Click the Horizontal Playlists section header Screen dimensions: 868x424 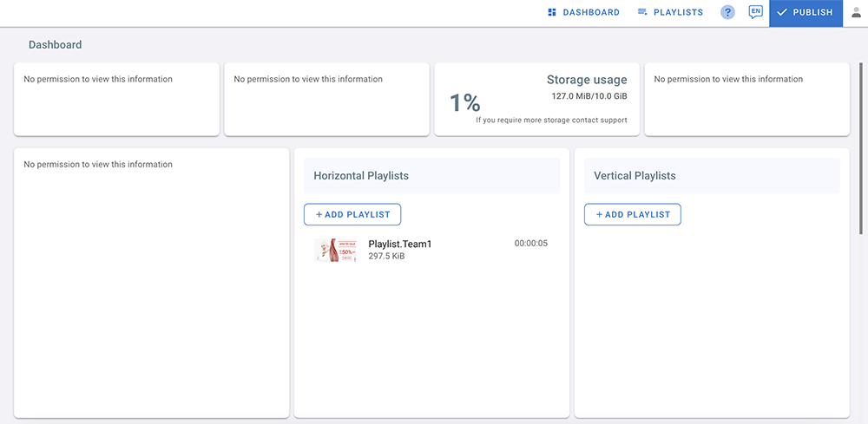tap(361, 175)
